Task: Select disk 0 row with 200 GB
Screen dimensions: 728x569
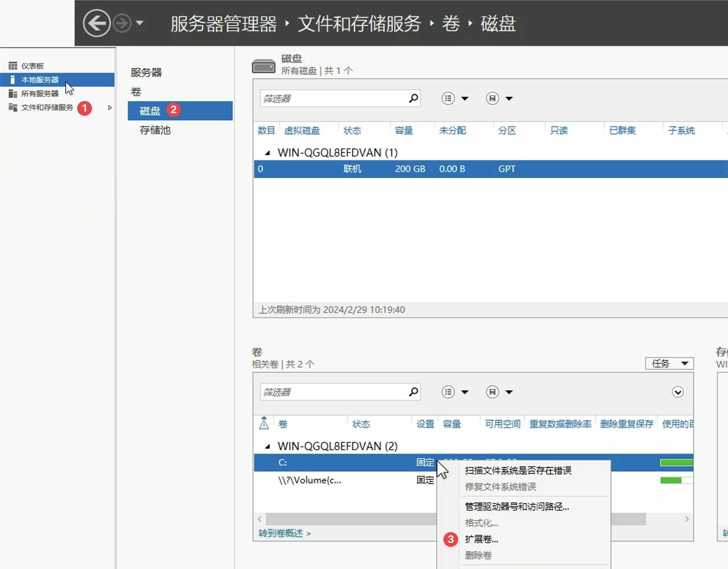Action: point(491,169)
